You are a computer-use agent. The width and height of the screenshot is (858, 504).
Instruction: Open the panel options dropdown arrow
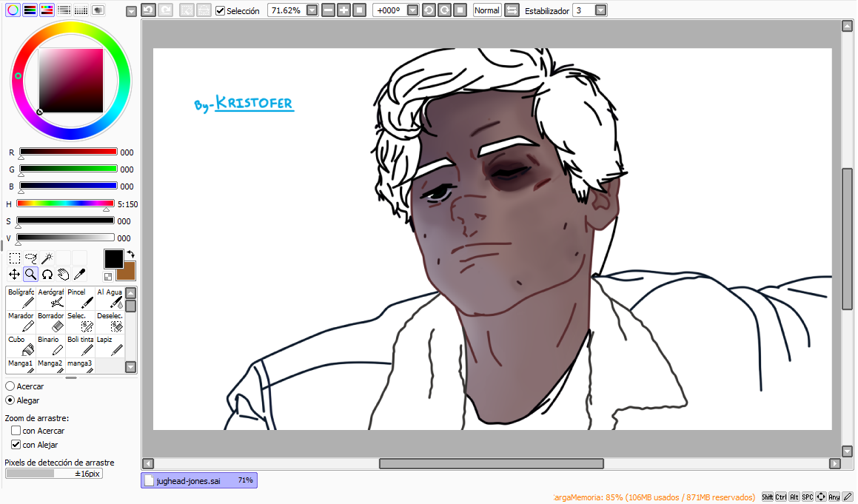click(131, 12)
